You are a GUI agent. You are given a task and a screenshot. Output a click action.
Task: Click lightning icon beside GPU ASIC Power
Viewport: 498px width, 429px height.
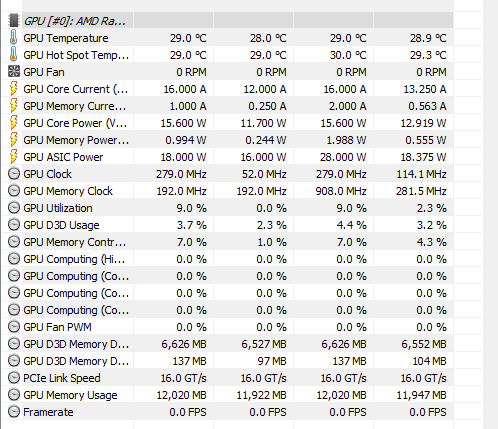(13, 157)
